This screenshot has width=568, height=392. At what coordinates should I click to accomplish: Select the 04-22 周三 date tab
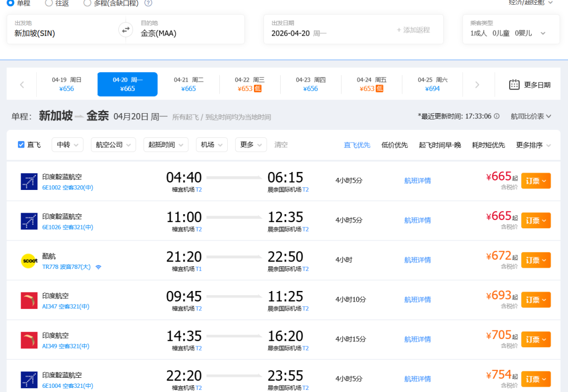249,84
